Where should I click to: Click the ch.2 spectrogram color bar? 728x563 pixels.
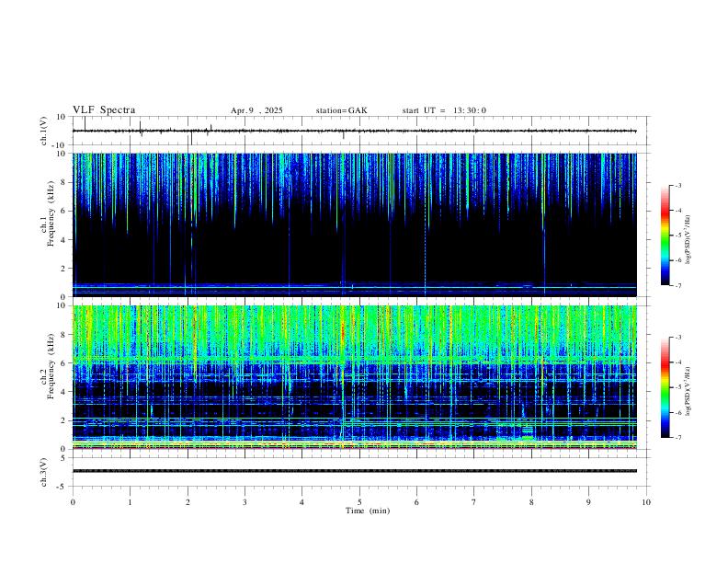[x=665, y=387]
